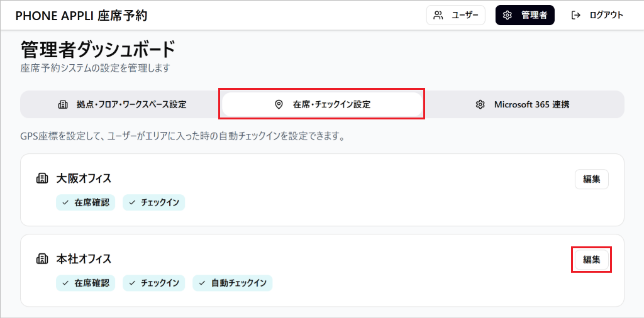Click building icon next to 大阪オフィス

point(42,178)
